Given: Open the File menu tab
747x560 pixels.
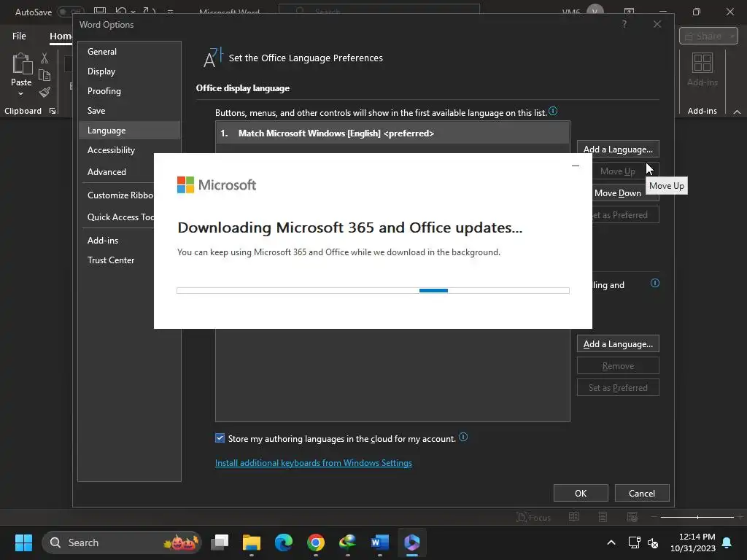Looking at the screenshot, I should 19,36.
